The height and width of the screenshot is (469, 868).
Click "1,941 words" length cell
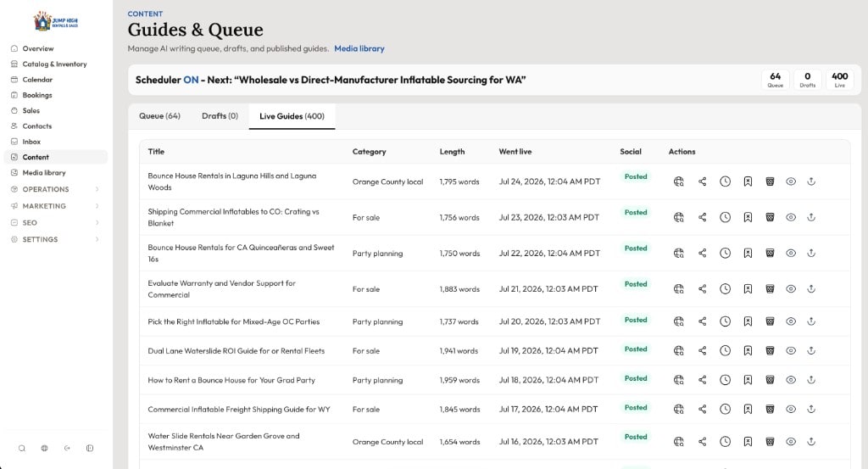[x=459, y=351]
